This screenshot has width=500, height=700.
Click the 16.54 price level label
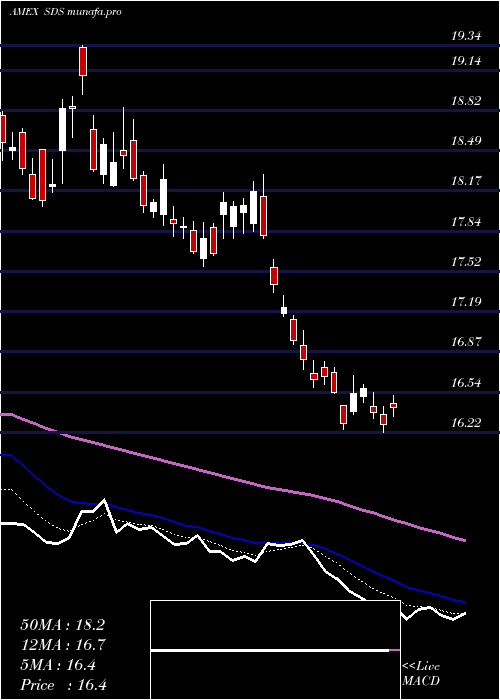pyautogui.click(x=466, y=383)
